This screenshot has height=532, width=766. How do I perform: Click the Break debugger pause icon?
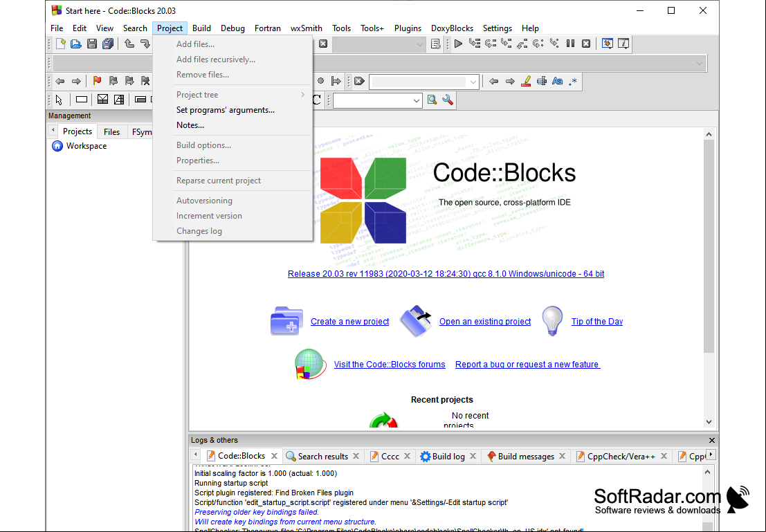pyautogui.click(x=570, y=44)
